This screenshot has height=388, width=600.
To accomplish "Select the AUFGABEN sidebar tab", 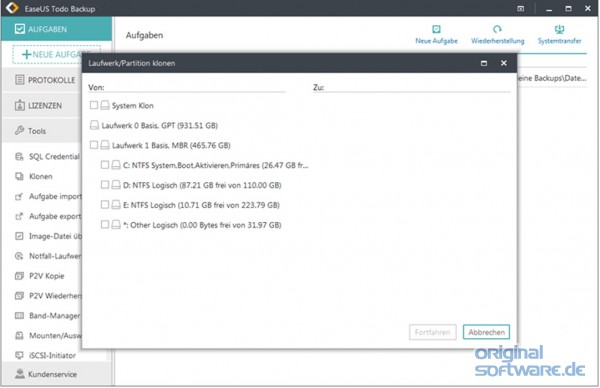I will (57, 29).
